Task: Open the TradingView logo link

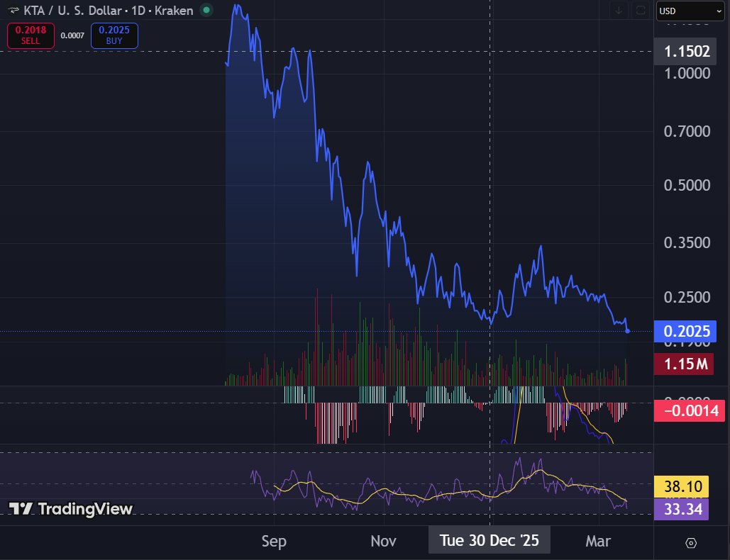Action: tap(71, 509)
